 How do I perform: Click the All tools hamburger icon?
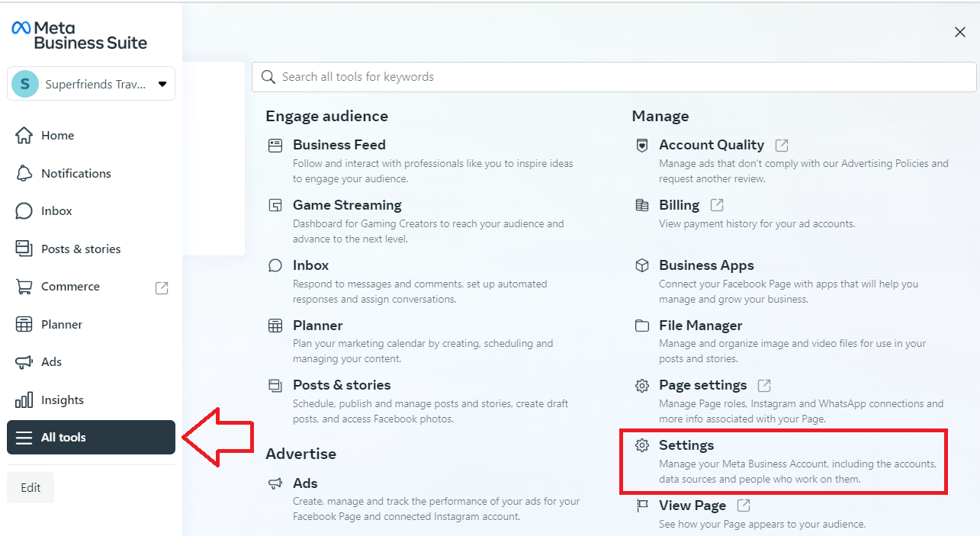click(x=24, y=438)
